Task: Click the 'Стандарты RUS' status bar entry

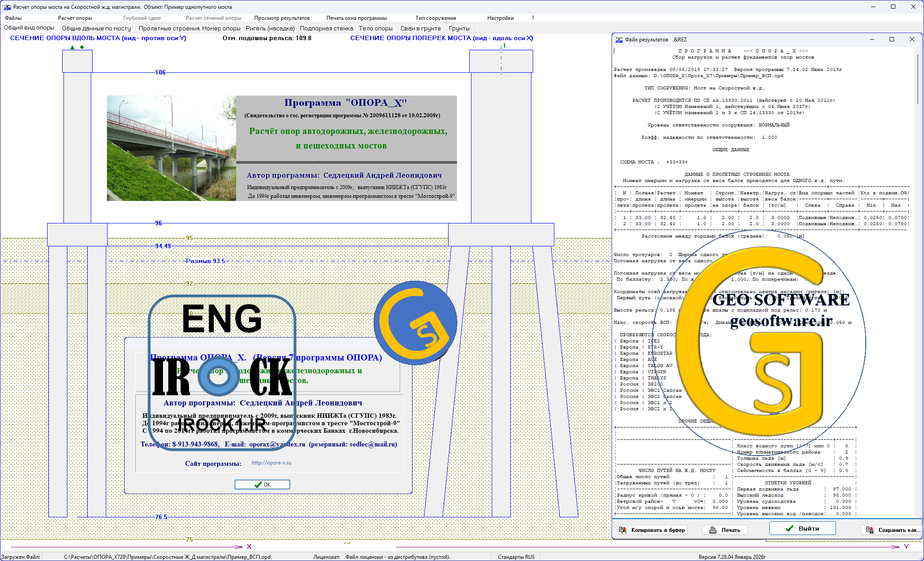Action: pos(516,557)
